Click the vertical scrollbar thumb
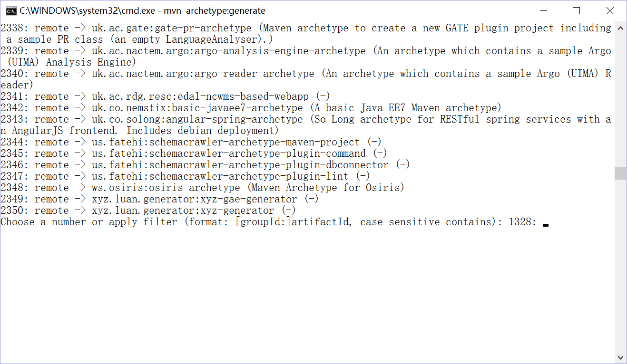Image resolution: width=627 pixels, height=364 pixels. point(620,173)
